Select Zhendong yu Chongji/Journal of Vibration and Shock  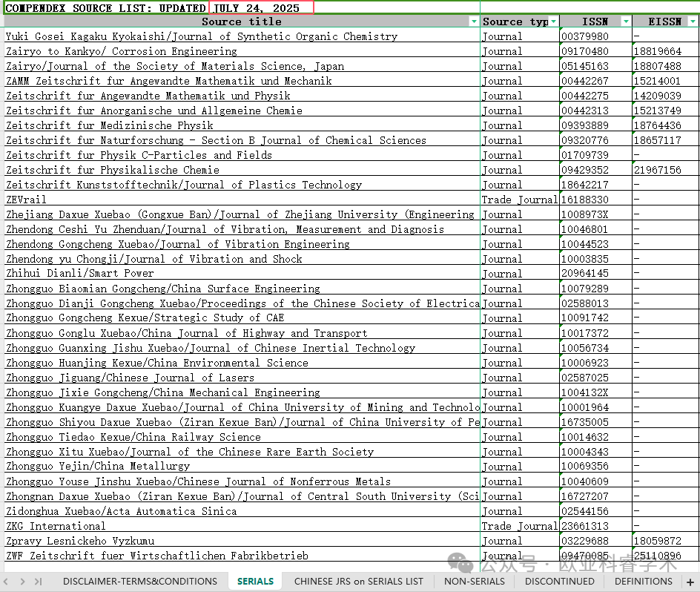coord(242,259)
